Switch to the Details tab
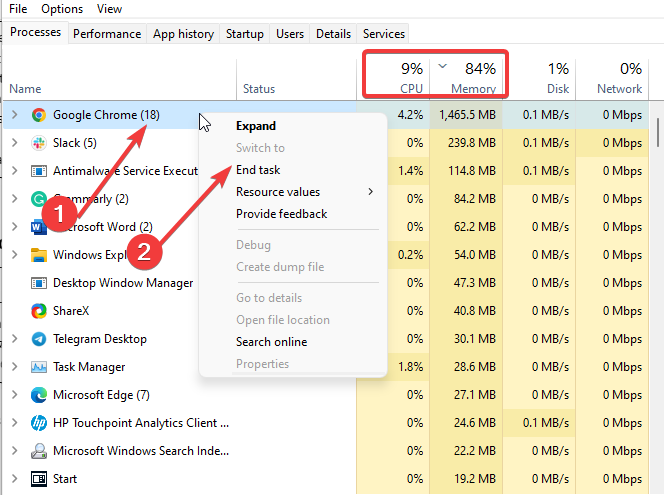Screen dimensions: 664x495 tap(333, 34)
